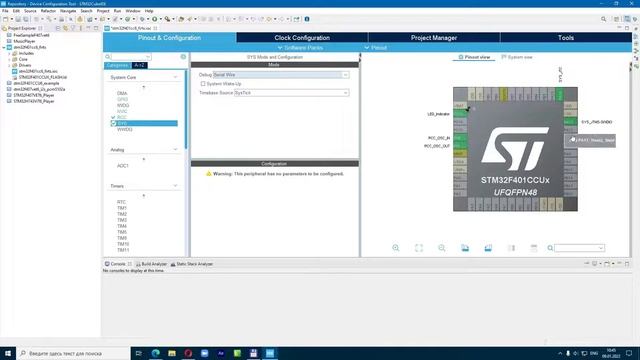Expand the Software Packs menu
The image size is (640, 360).
coord(300,48)
